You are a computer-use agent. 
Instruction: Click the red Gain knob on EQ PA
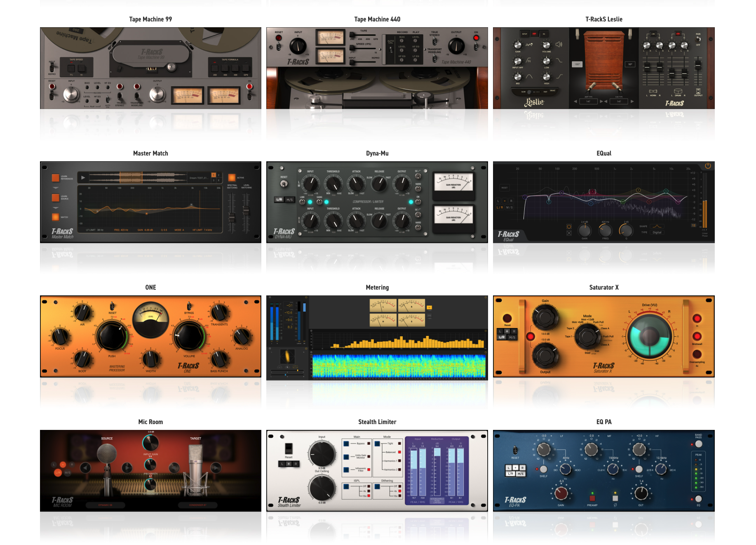coord(561,493)
